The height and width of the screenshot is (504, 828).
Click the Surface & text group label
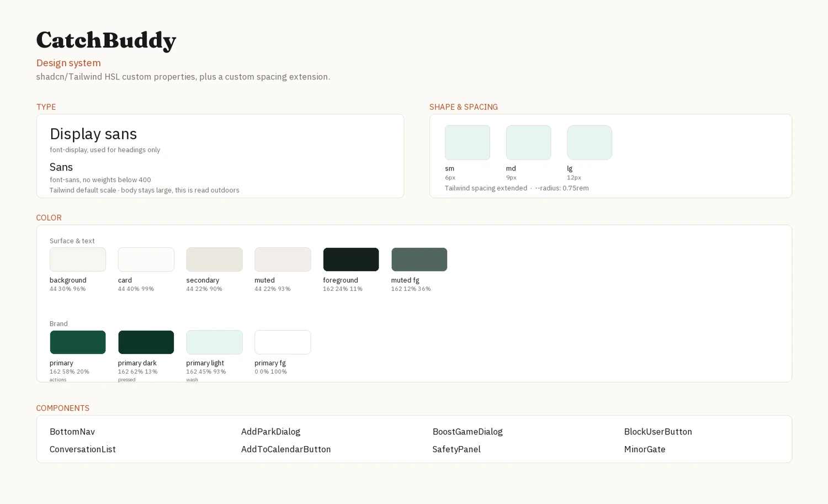72,241
